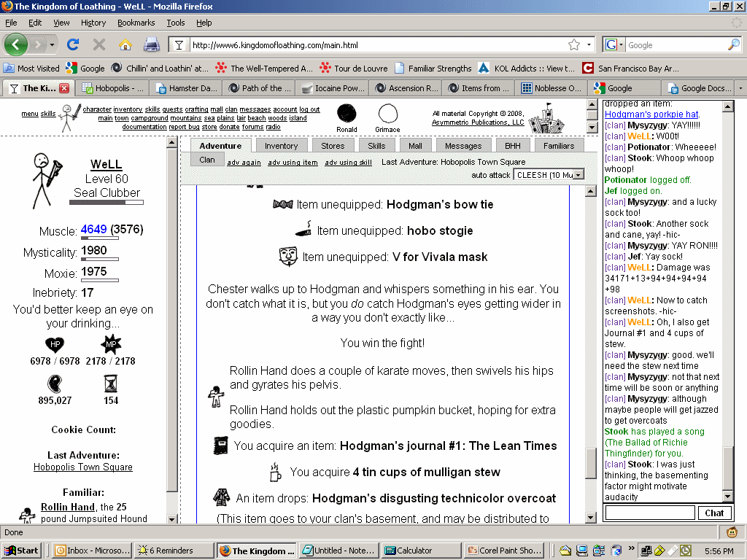
Task: Click the Grimace moon icon
Action: pos(387,114)
